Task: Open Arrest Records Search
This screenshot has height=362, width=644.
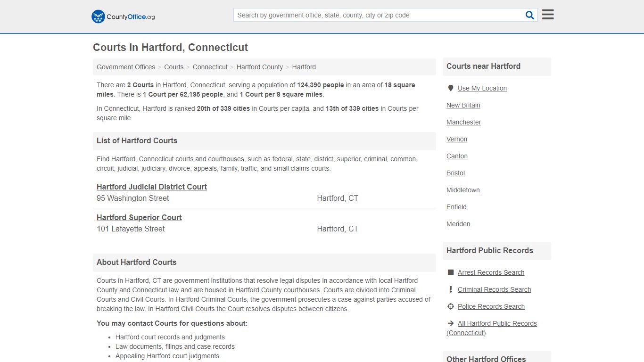Action: [x=491, y=272]
